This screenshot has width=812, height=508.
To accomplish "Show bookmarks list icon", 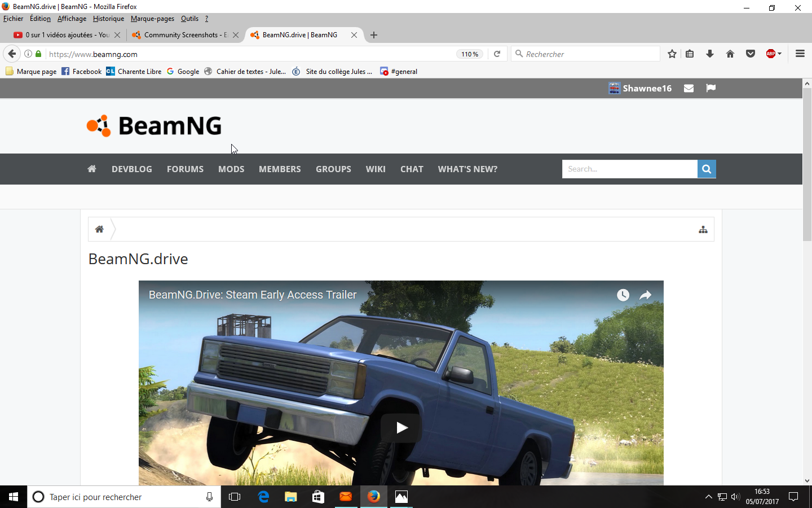I will click(x=690, y=54).
